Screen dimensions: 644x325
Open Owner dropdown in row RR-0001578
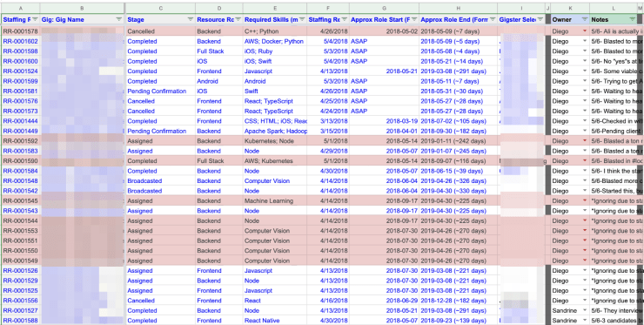[585, 31]
